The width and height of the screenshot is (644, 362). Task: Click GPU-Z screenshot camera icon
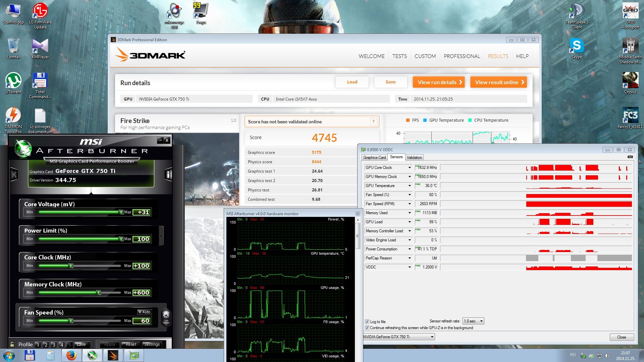pos(630,157)
